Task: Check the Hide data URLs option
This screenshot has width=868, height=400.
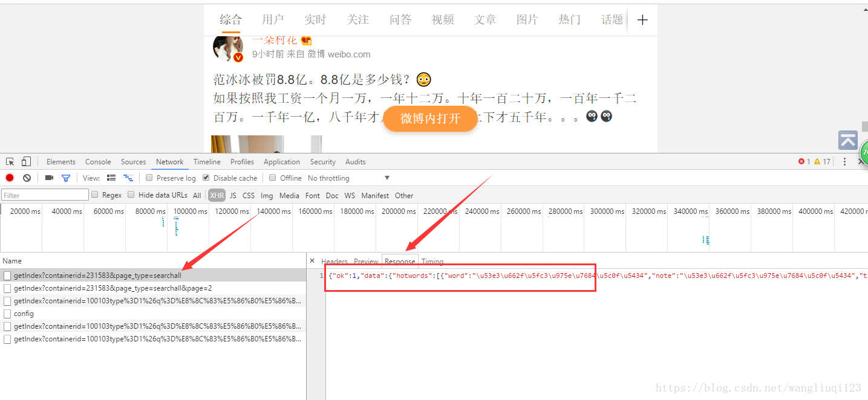Action: coord(131,195)
